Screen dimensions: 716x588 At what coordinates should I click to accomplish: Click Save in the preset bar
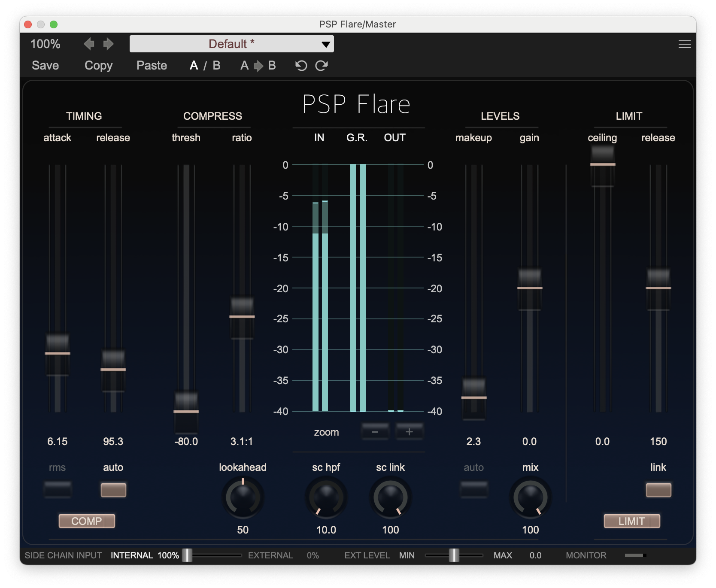point(45,66)
